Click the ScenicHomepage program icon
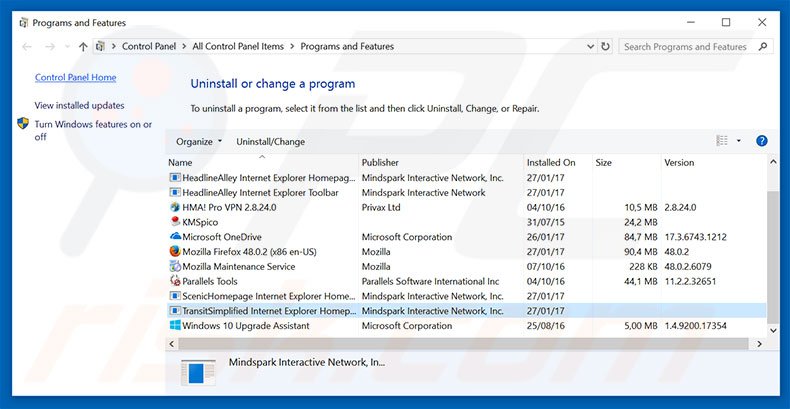 (175, 296)
